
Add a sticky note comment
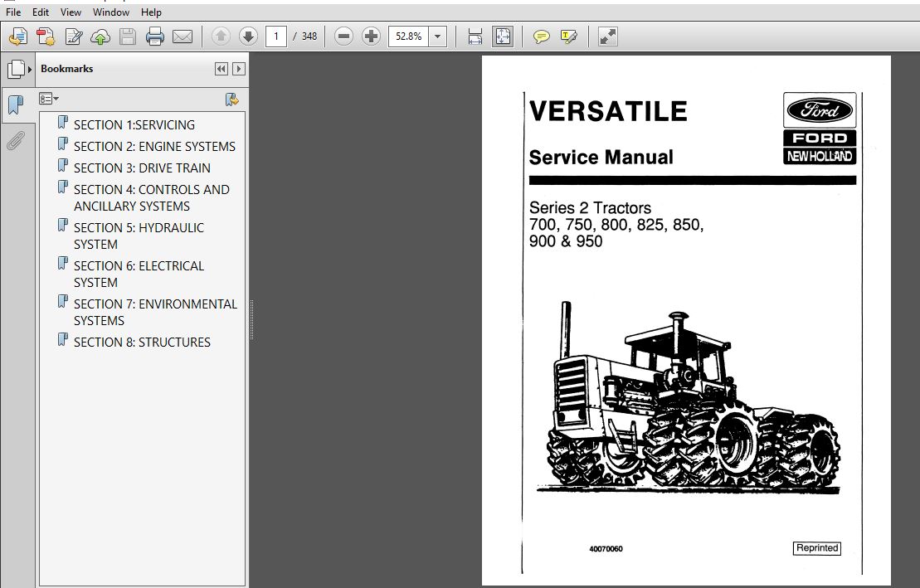coord(541,36)
